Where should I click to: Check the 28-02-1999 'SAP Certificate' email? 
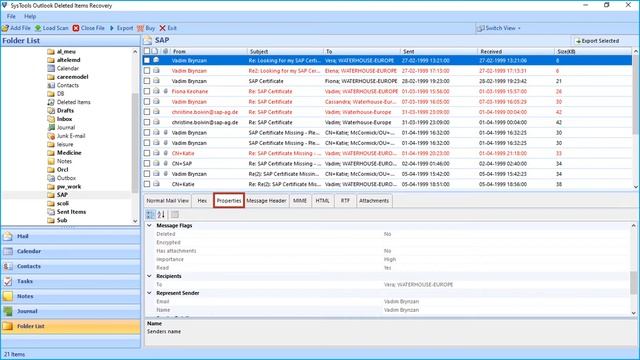point(147,81)
